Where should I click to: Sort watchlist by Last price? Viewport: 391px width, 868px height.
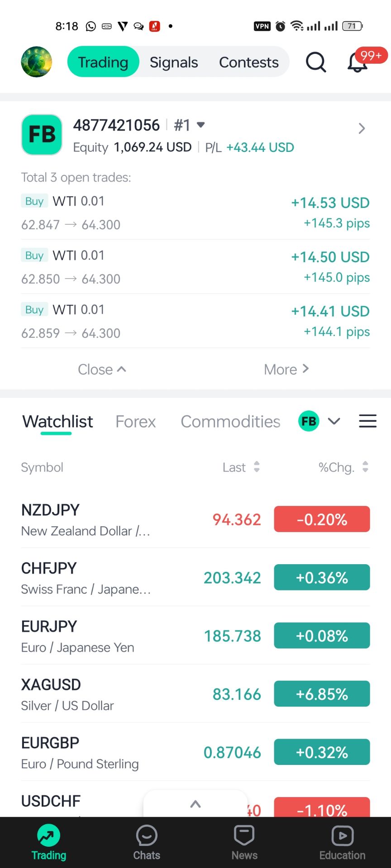tap(241, 467)
